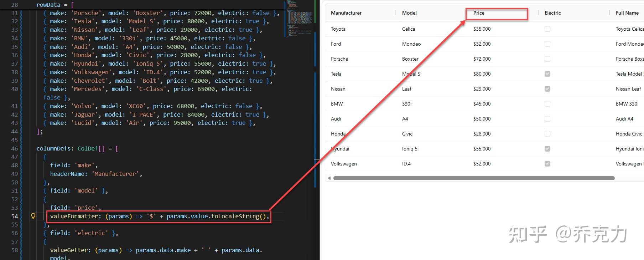Select the Mondeo model cell

pos(411,44)
